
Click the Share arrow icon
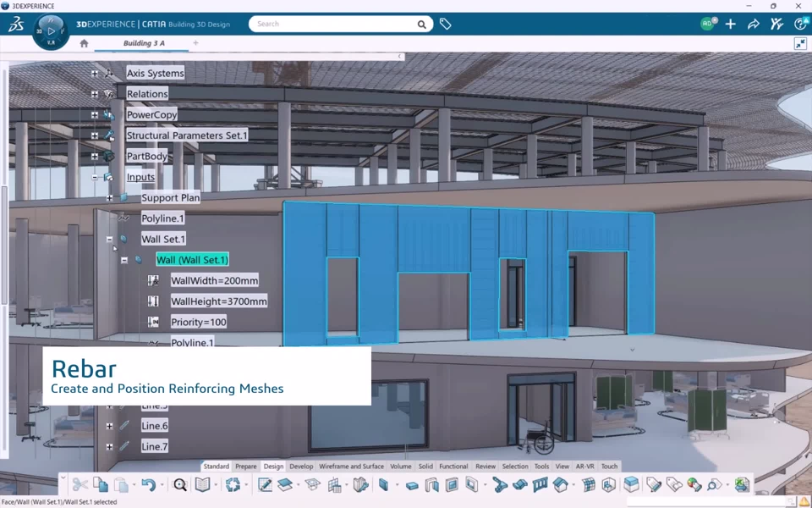(x=754, y=24)
